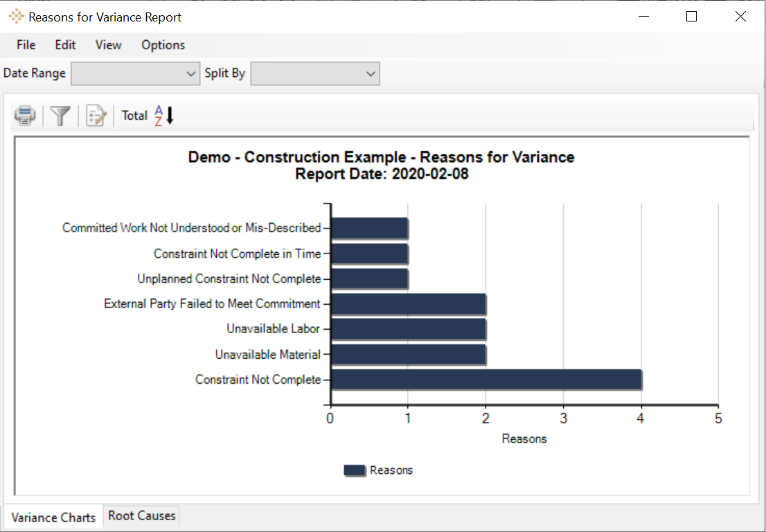This screenshot has width=766, height=532.
Task: Open the File menu
Action: pyautogui.click(x=26, y=45)
